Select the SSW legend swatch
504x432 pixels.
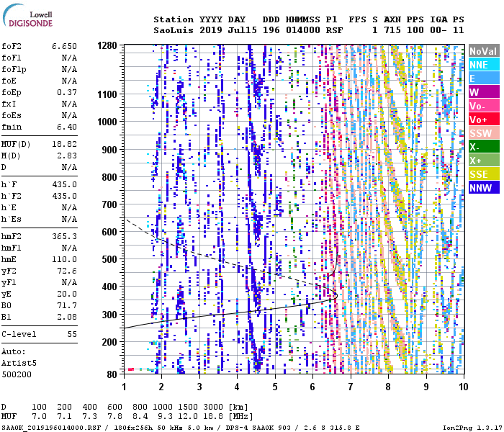(484, 133)
